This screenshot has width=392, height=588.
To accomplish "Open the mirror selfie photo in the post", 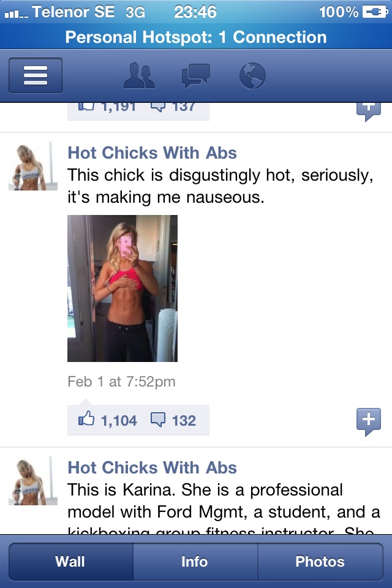I will click(123, 288).
